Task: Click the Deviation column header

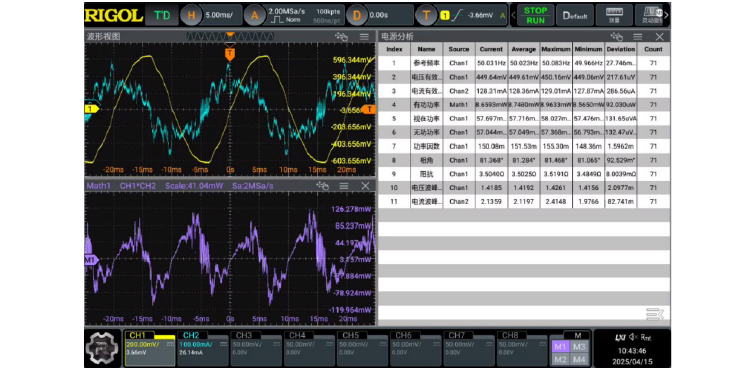Action: coord(621,49)
